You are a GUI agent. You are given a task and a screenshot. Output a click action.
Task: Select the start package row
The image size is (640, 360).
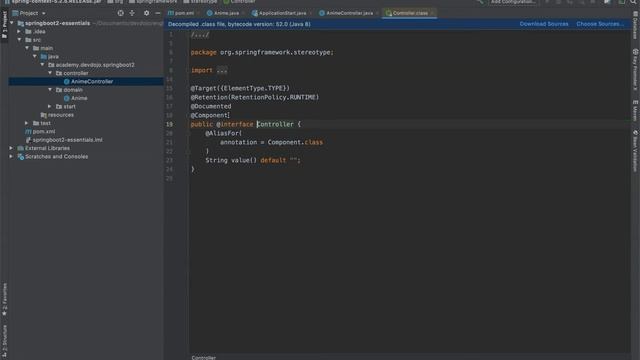[x=86, y=107]
